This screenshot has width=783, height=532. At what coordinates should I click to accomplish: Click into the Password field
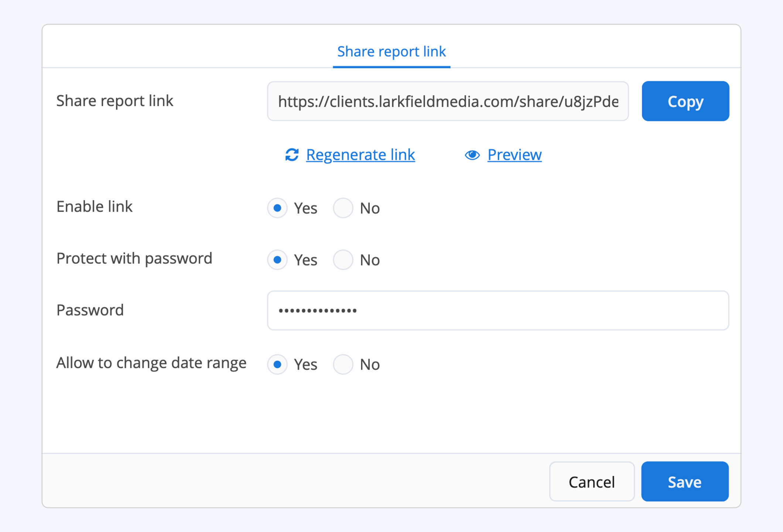(498, 310)
